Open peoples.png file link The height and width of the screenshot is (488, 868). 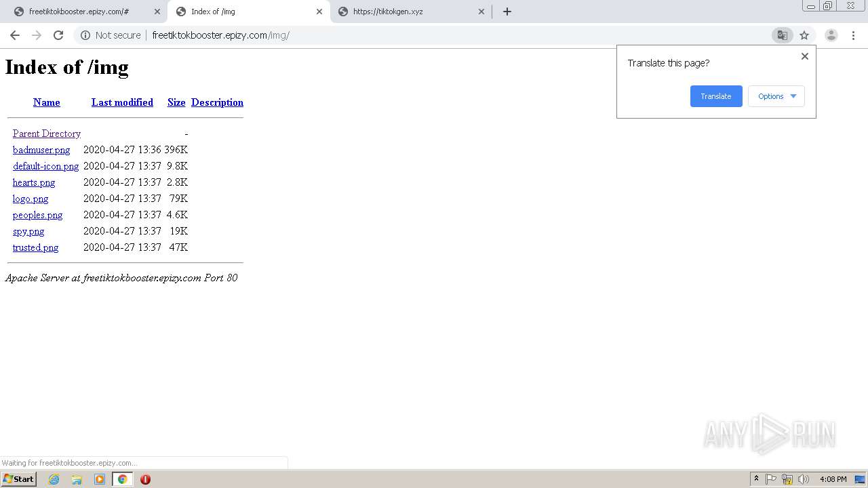(x=38, y=215)
